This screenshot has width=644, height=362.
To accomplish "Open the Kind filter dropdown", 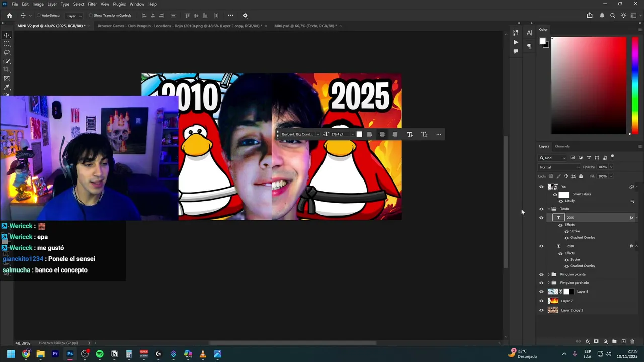I will click(552, 158).
